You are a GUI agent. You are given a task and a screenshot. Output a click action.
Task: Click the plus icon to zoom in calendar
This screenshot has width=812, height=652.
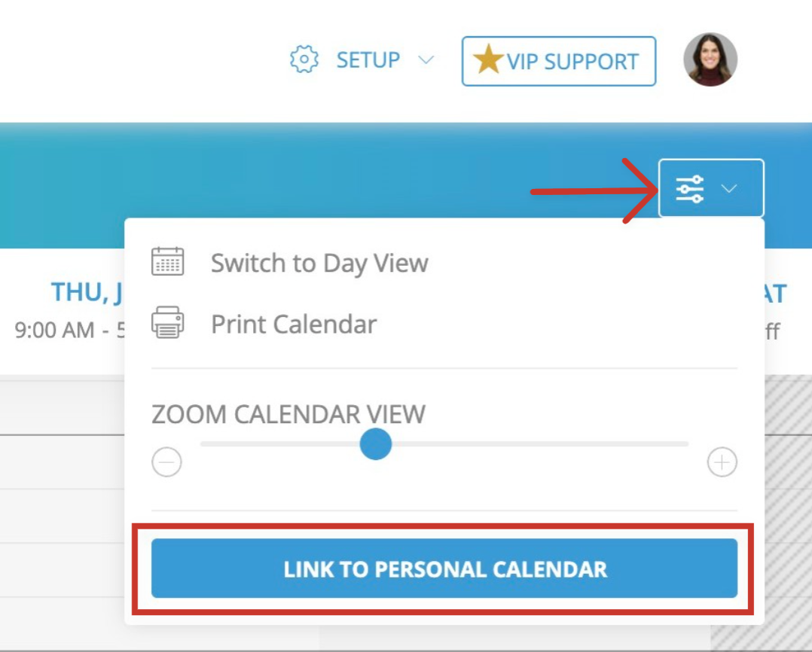tap(719, 461)
